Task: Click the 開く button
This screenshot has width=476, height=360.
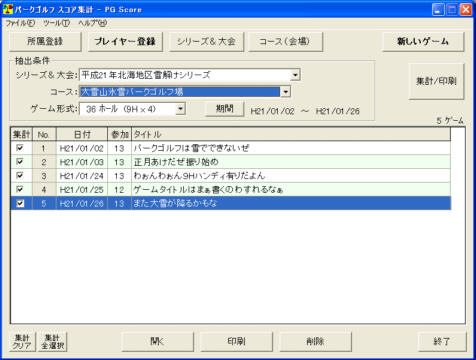Action: tap(157, 342)
